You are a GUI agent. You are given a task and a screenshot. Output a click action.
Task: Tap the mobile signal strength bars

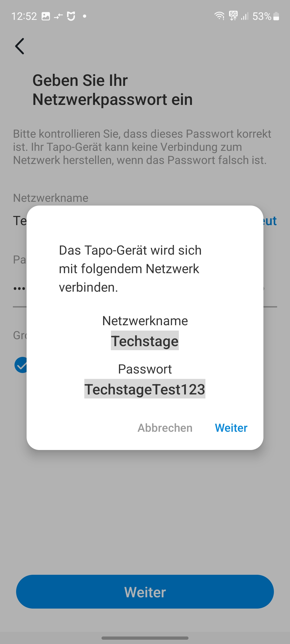click(245, 16)
